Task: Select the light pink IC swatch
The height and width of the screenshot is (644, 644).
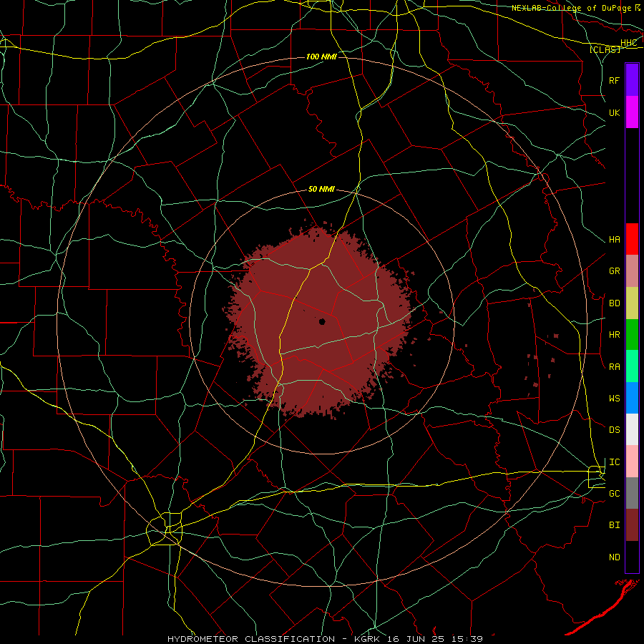Action: (x=632, y=462)
